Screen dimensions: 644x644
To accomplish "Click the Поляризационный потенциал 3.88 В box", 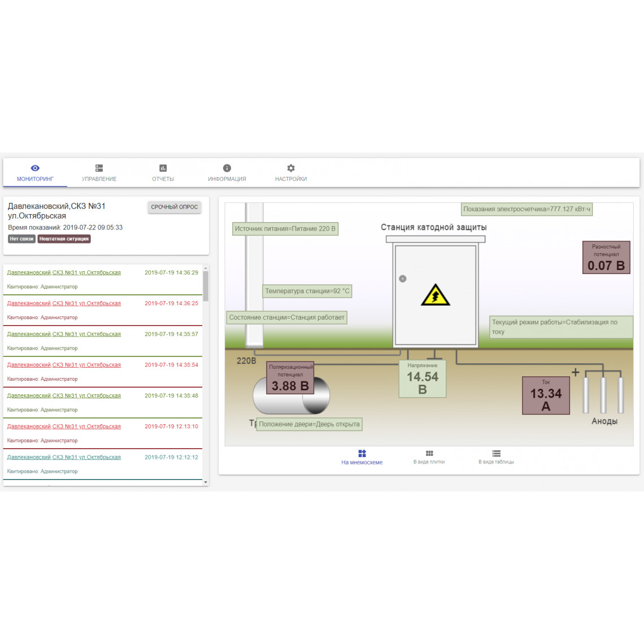I will [x=290, y=378].
